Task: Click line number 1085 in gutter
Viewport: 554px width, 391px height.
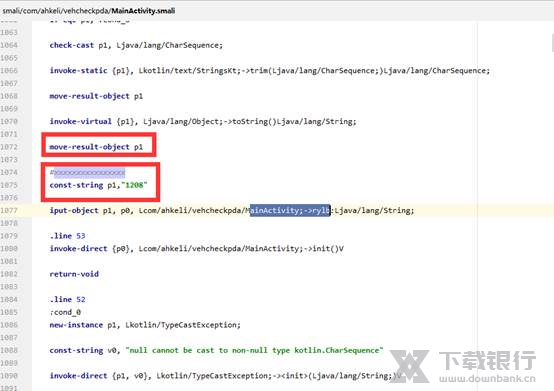Action: [9, 312]
